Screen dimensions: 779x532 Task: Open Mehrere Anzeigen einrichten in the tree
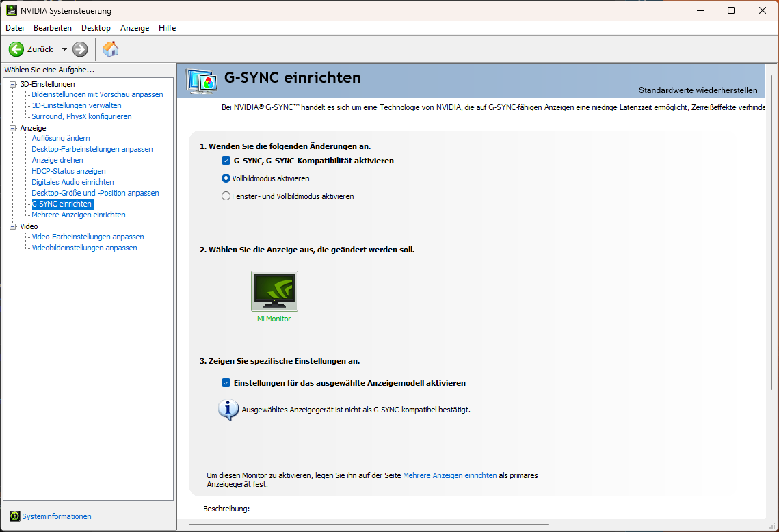[79, 215]
